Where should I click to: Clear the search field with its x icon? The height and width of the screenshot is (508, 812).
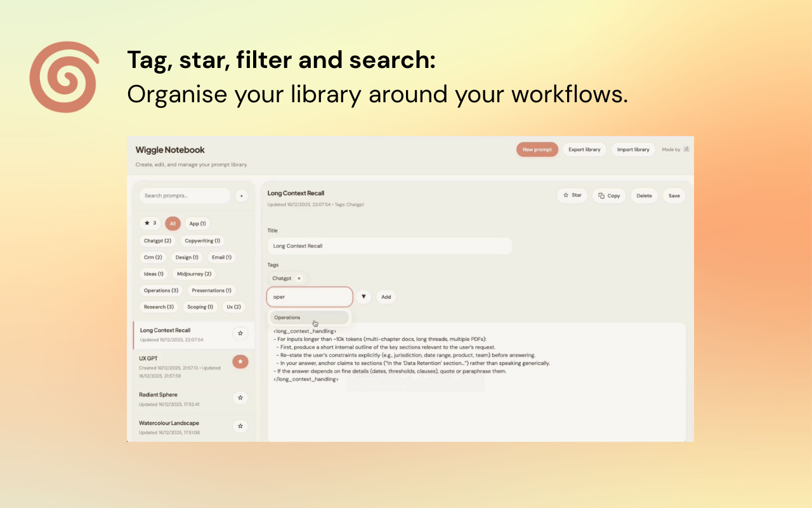pyautogui.click(x=242, y=196)
